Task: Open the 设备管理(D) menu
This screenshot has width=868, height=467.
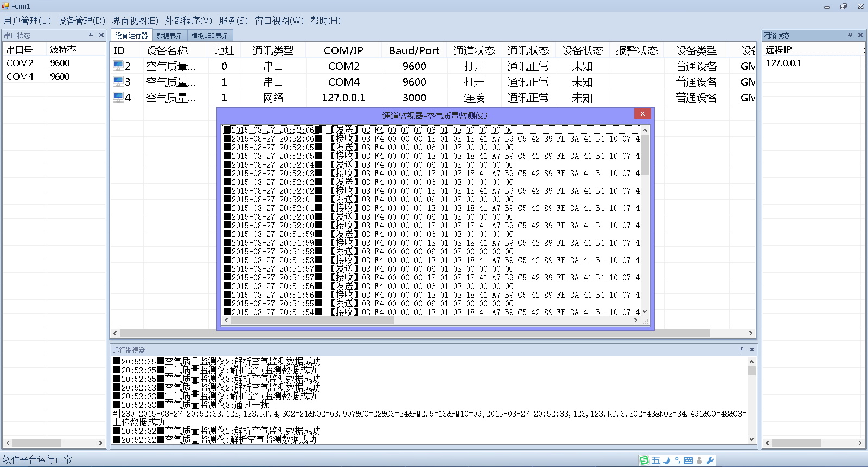Action: point(81,21)
